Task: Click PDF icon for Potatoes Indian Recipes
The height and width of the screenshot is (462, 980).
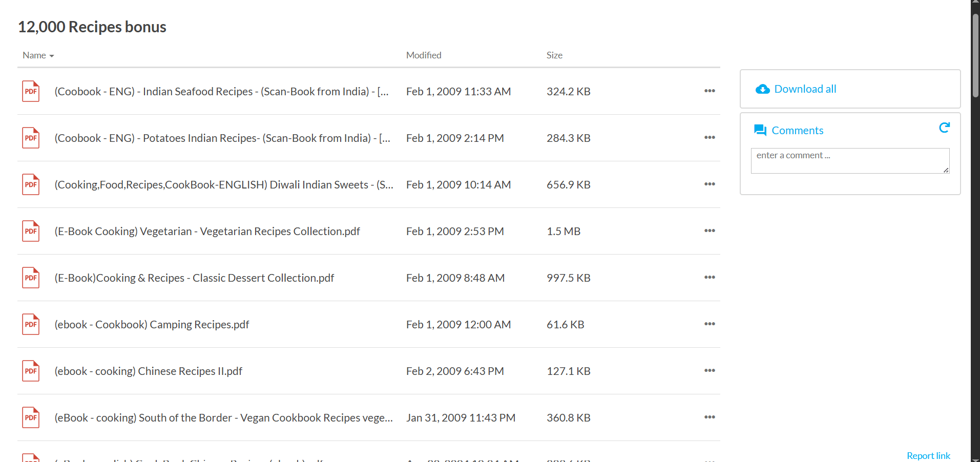Action: pos(31,138)
